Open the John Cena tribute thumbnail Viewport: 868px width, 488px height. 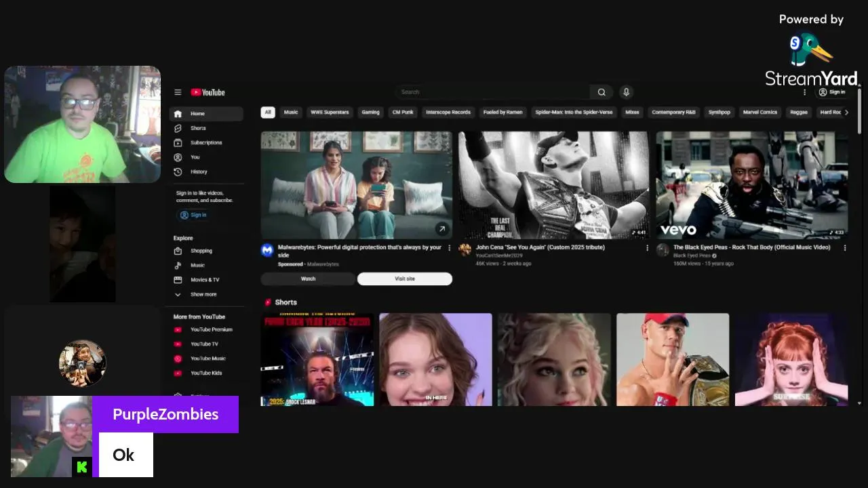(553, 185)
